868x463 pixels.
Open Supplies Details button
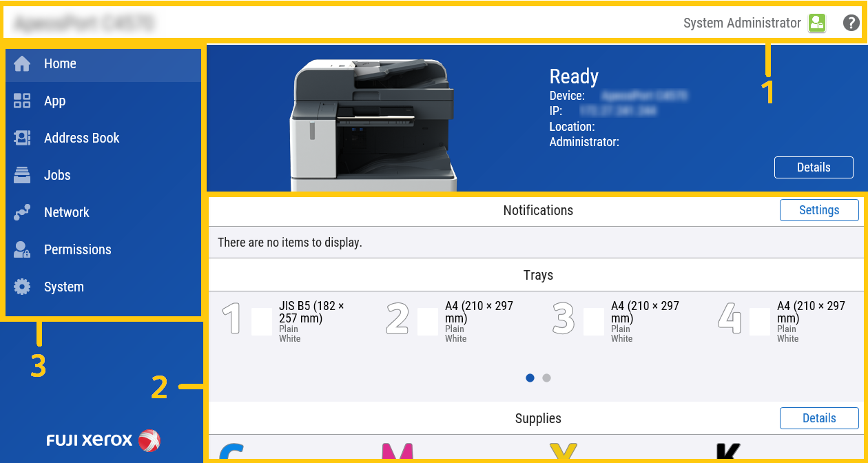coord(819,418)
